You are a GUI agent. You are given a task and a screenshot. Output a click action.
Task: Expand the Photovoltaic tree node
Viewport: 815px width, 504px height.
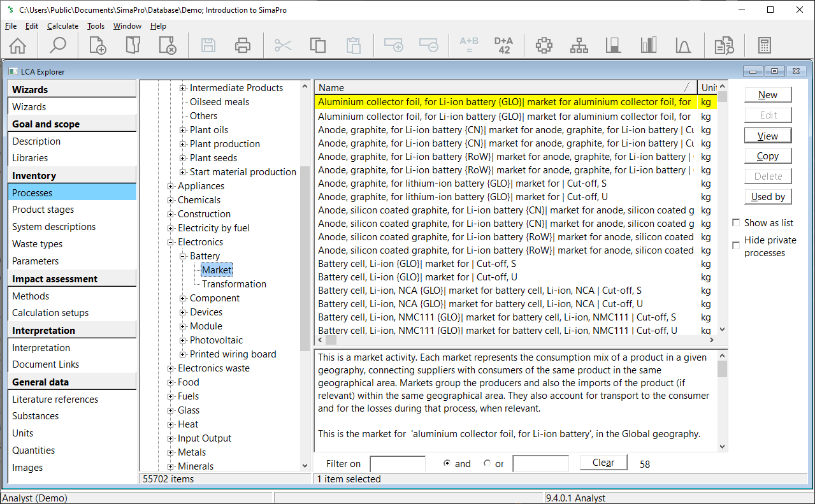click(183, 340)
